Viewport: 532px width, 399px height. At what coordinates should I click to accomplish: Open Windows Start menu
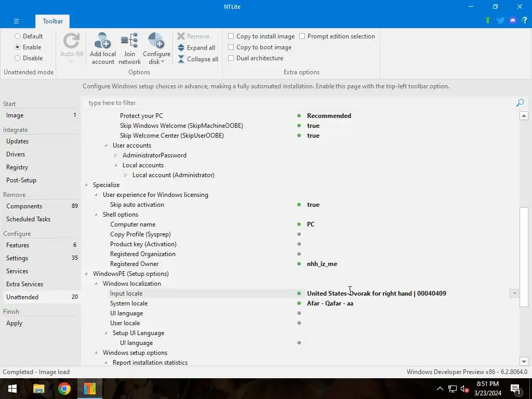point(12,389)
